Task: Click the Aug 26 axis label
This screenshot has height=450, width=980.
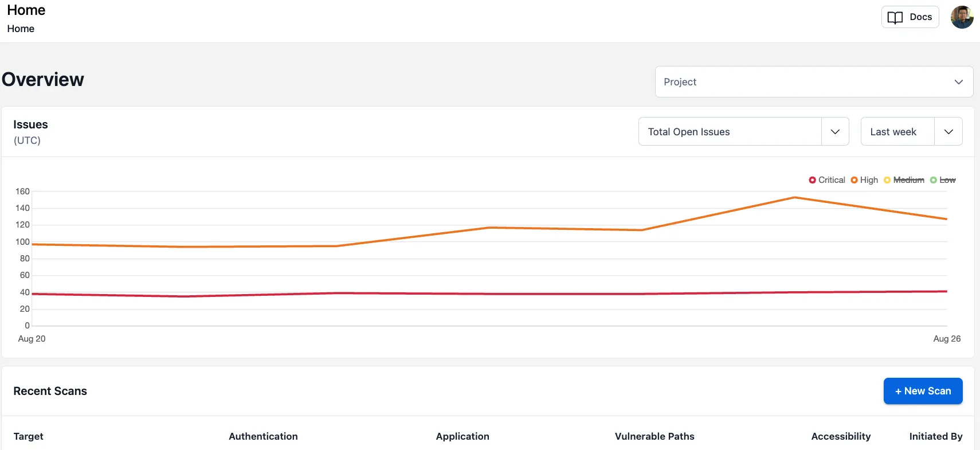Action: tap(947, 339)
